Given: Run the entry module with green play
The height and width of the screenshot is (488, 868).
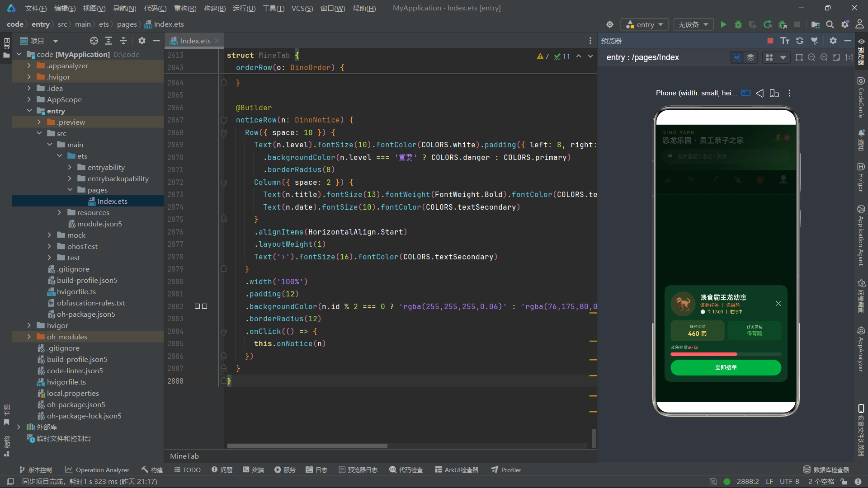Looking at the screenshot, I should point(723,24).
